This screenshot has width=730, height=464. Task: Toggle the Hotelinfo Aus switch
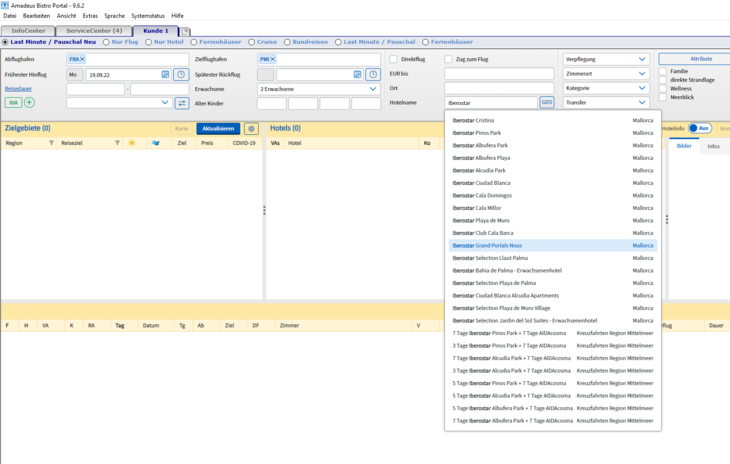[x=700, y=128]
